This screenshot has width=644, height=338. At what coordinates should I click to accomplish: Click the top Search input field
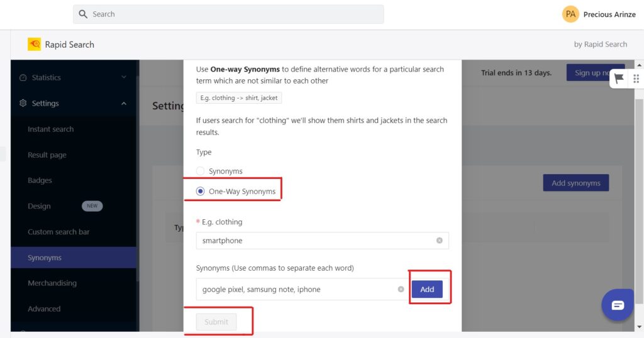(228, 14)
